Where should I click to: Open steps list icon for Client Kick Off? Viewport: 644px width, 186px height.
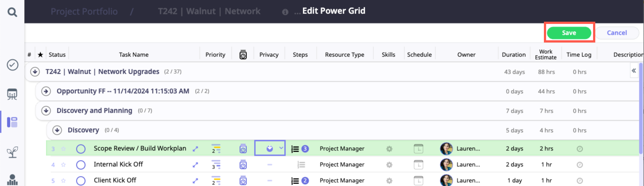pyautogui.click(x=295, y=180)
